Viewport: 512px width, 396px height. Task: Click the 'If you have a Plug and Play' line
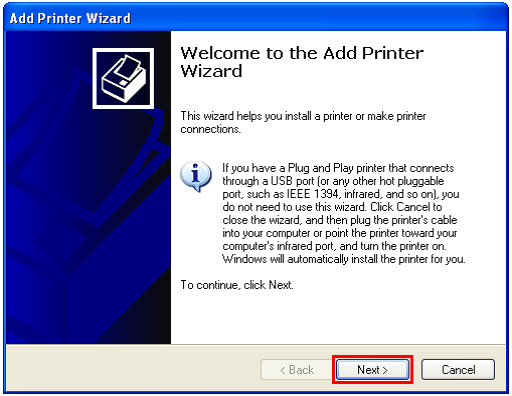tap(338, 168)
